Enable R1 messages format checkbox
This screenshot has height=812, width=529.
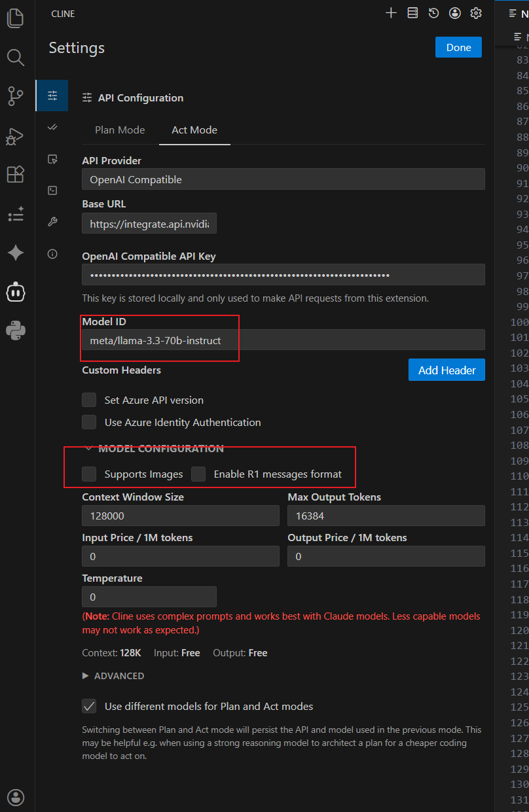[198, 474]
